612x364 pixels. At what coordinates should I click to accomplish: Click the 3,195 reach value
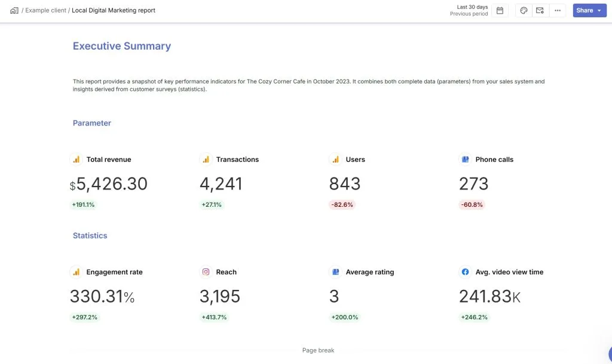220,296
